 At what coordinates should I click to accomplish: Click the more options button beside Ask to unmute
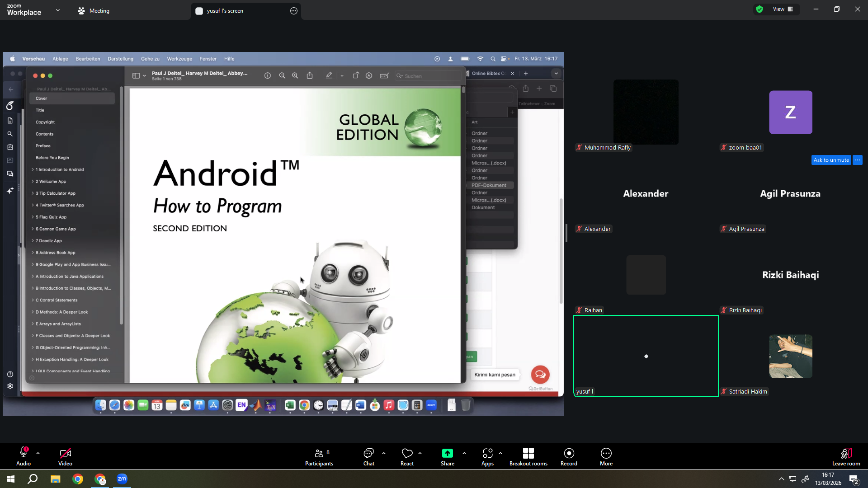click(858, 160)
